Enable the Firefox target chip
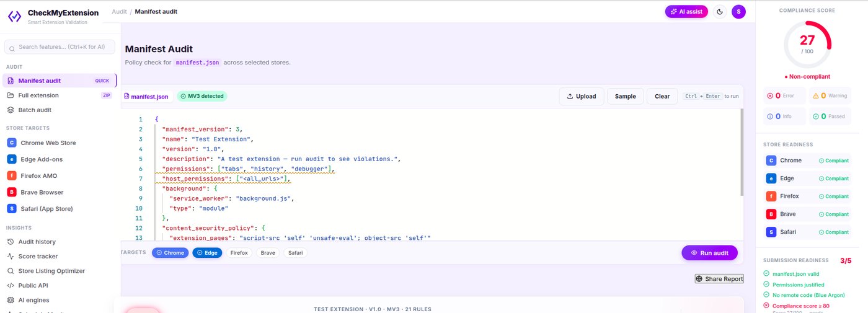Image resolution: width=868 pixels, height=313 pixels. 239,253
